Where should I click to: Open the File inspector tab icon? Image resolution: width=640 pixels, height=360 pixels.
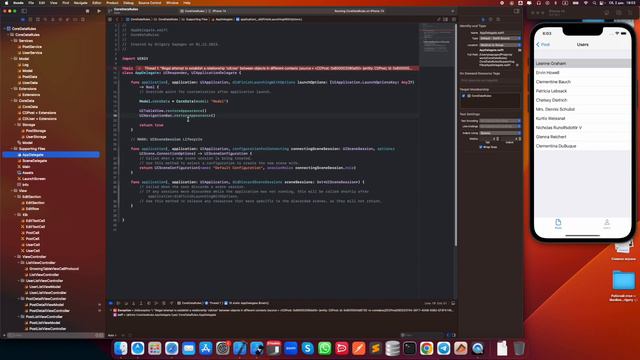[483, 19]
